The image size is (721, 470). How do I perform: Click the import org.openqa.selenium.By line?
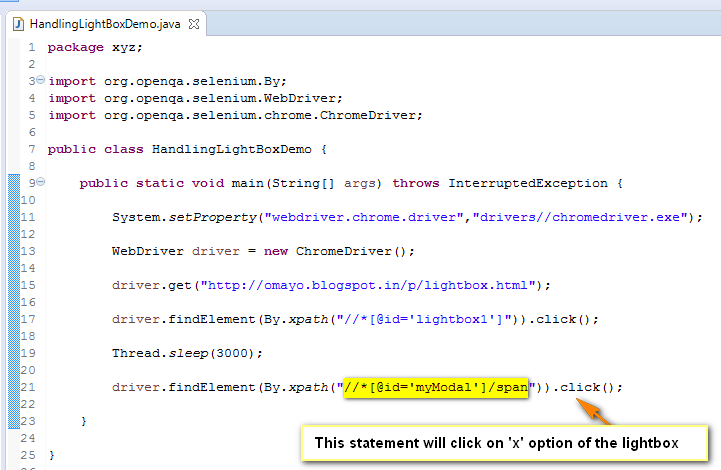(167, 81)
